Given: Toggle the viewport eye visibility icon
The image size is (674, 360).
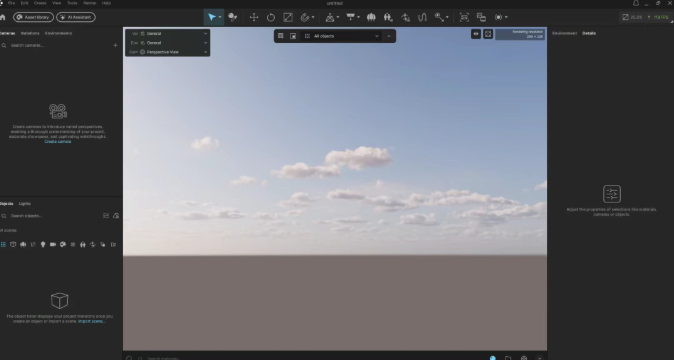Looking at the screenshot, I should coord(476,34).
